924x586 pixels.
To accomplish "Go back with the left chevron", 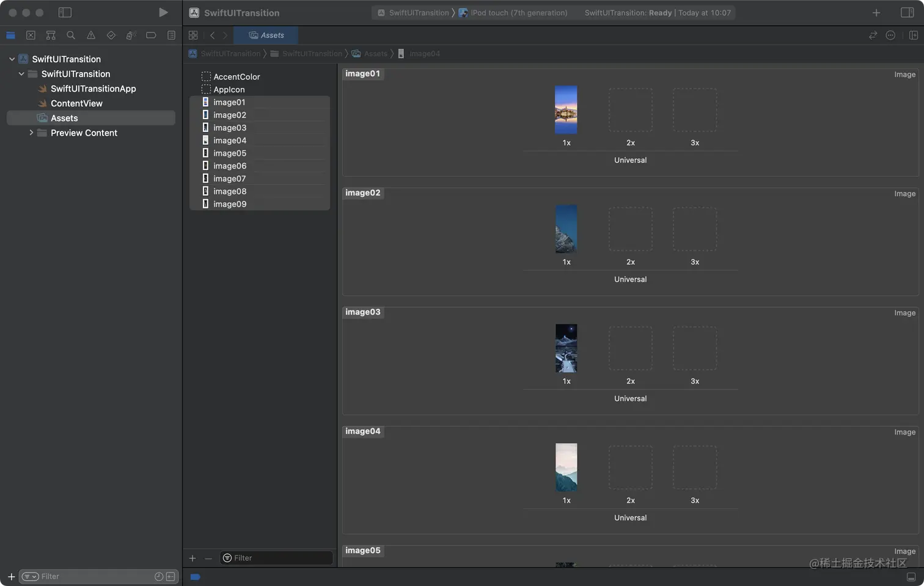I will [212, 35].
